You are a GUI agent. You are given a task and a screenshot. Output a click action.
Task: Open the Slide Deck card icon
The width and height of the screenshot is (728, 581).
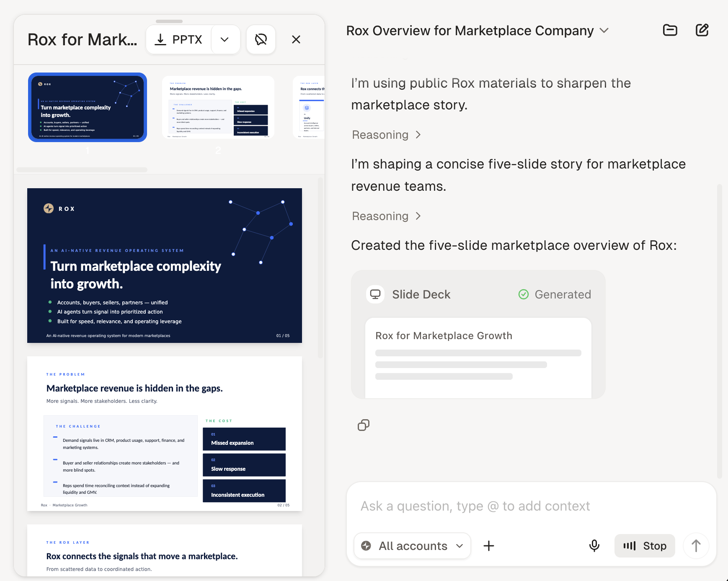(x=375, y=294)
